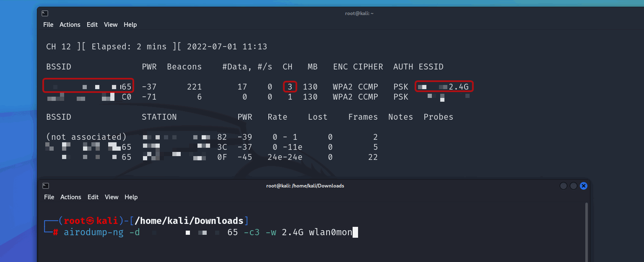
Task: Open the File menu of the top terminal
Action: pos(48,24)
